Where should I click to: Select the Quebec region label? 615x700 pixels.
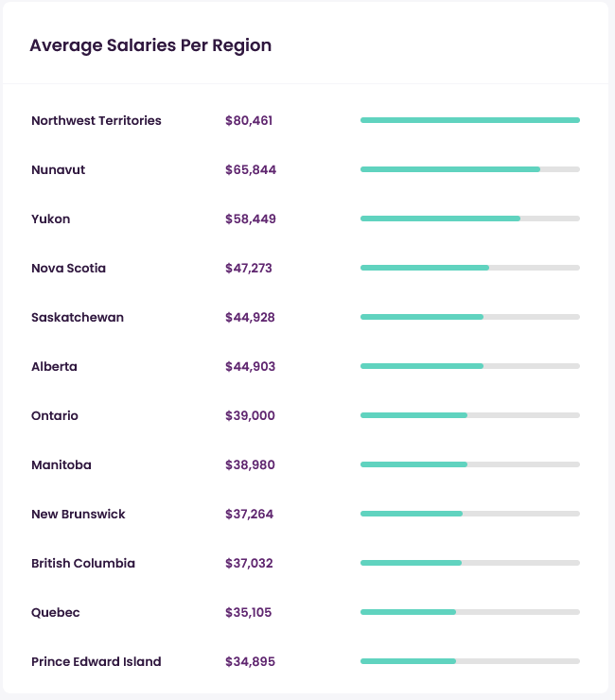[56, 612]
